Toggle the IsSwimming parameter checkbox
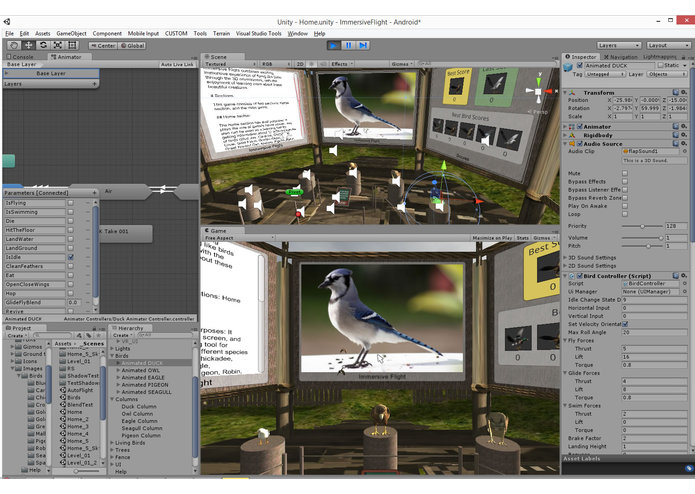This screenshot has width=695, height=494. (70, 212)
